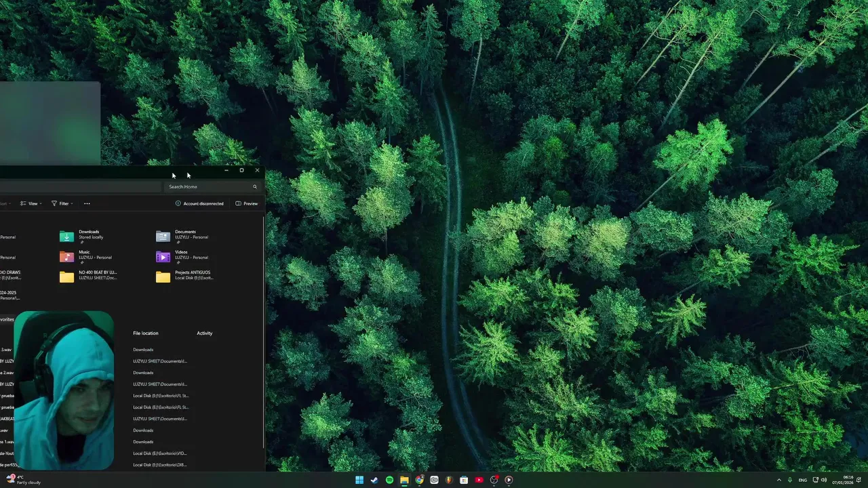Open the Windows Start menu
This screenshot has width=868, height=488.
click(x=359, y=480)
